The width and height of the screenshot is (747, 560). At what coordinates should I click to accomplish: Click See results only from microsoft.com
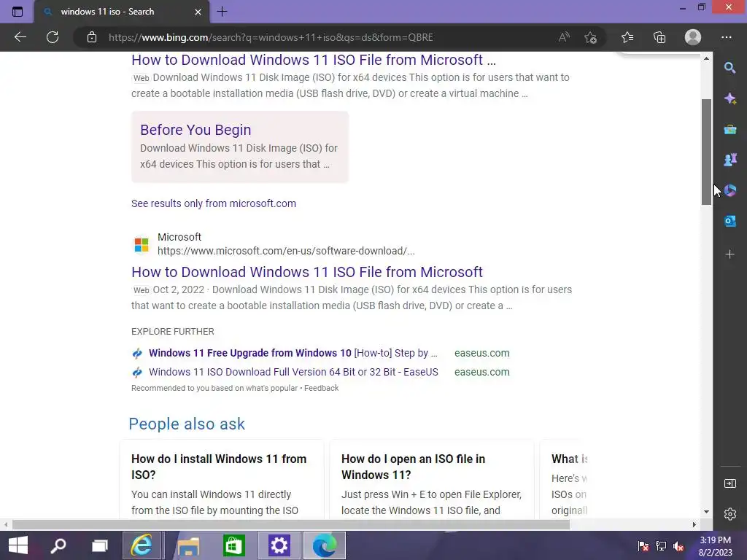pyautogui.click(x=214, y=203)
